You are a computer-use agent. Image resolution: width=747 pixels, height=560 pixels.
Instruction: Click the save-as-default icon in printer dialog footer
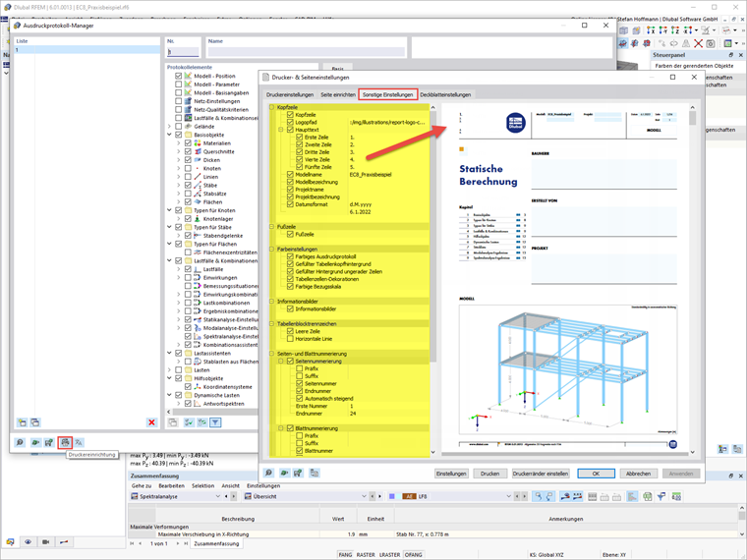tap(298, 473)
